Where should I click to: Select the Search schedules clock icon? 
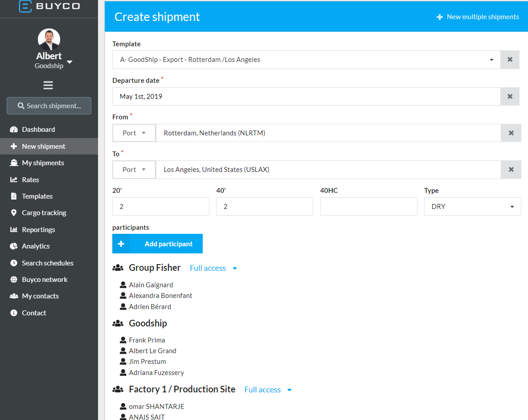pos(13,263)
